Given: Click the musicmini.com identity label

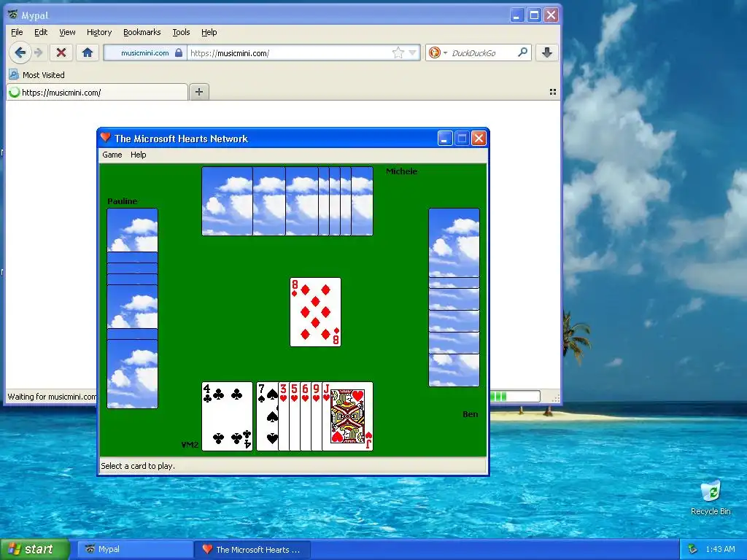Looking at the screenshot, I should click(x=145, y=52).
